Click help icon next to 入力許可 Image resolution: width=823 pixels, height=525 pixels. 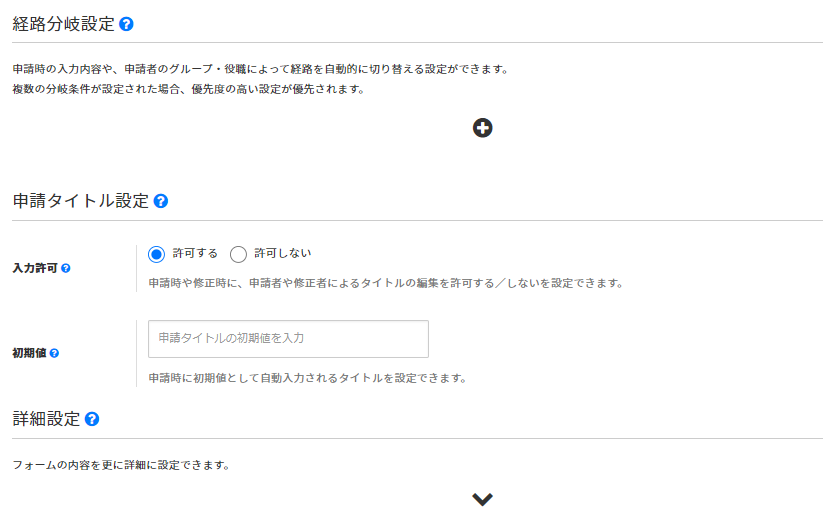click(66, 269)
